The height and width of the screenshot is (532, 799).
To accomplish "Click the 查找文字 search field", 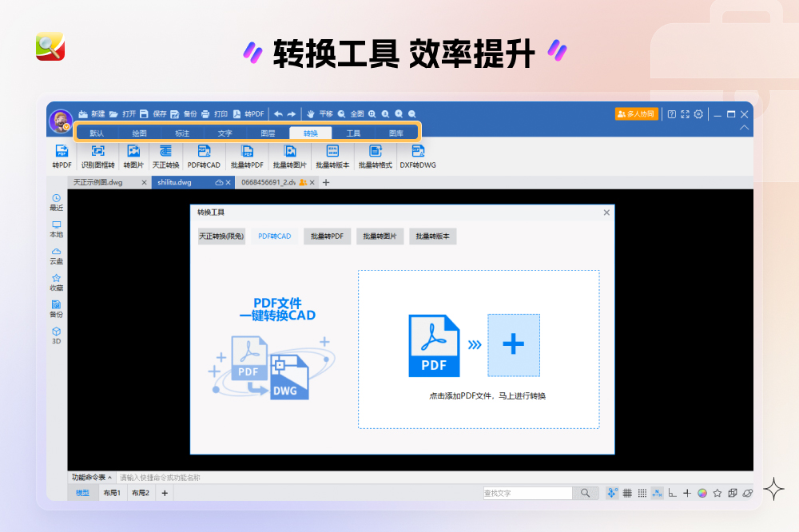I will pyautogui.click(x=528, y=493).
